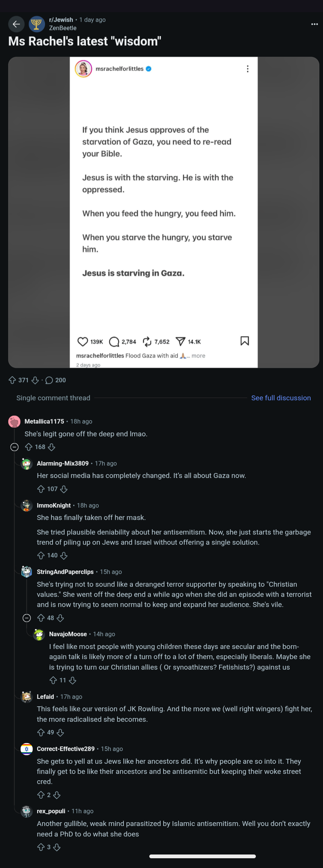
Task: Downvote Lefaid's comment
Action: click(x=60, y=732)
